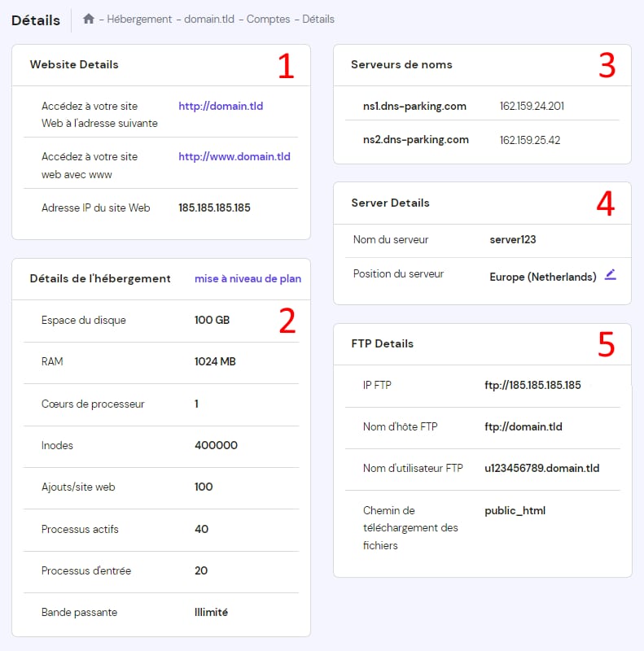The width and height of the screenshot is (644, 651).
Task: Click the public_html upload path value
Action: coord(515,510)
